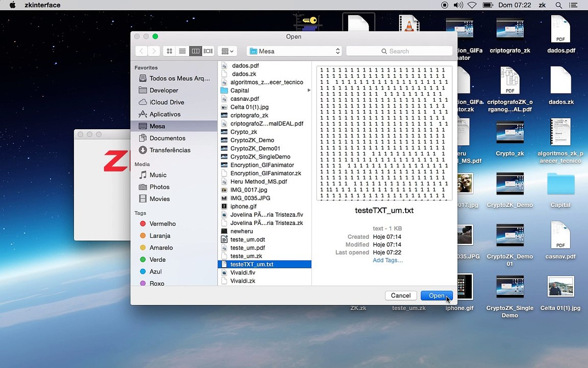Open Aplicativos in the sidebar
This screenshot has height=368, width=588.
coord(165,114)
